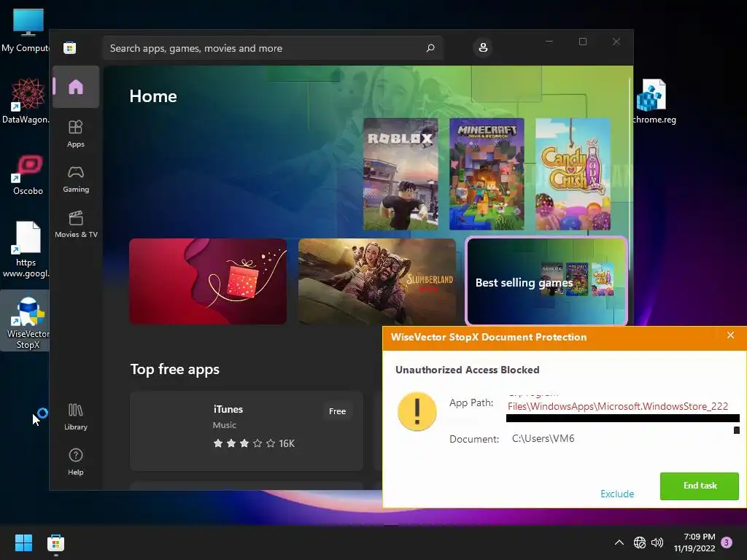Click the Microsoft Store taskbar icon
The image size is (747, 560).
55,542
